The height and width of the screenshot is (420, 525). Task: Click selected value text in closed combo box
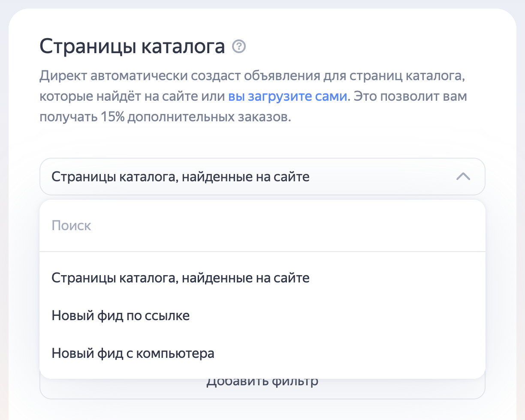[180, 177]
